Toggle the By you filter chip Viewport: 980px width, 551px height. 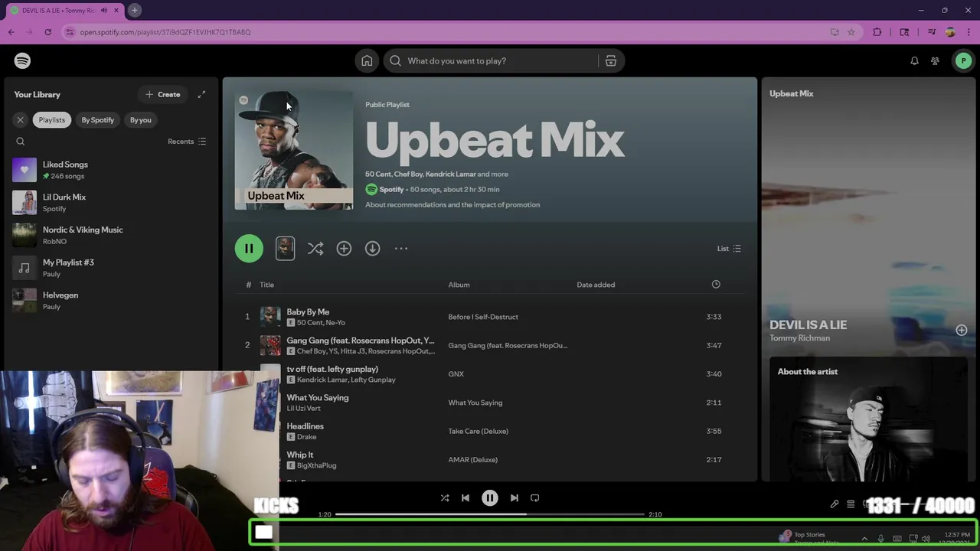[141, 120]
